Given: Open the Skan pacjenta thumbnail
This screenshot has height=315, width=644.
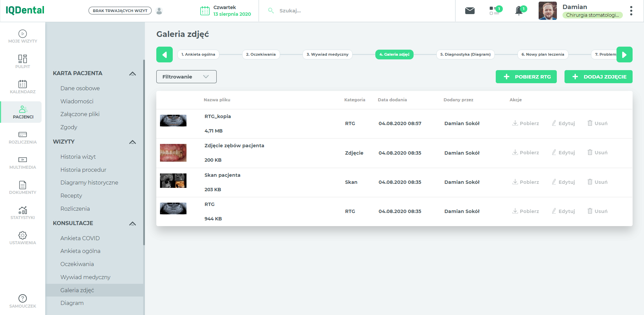Looking at the screenshot, I should tap(173, 180).
